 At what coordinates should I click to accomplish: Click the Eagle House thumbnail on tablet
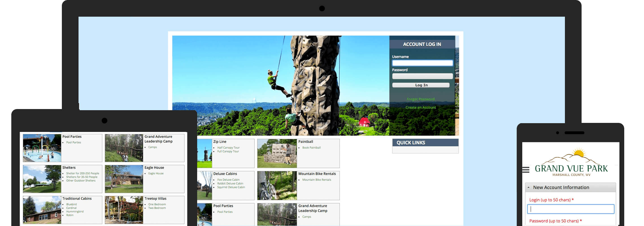click(124, 179)
